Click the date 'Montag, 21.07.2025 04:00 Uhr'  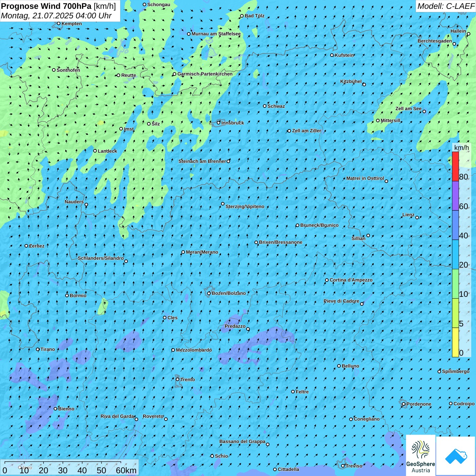click(x=56, y=16)
